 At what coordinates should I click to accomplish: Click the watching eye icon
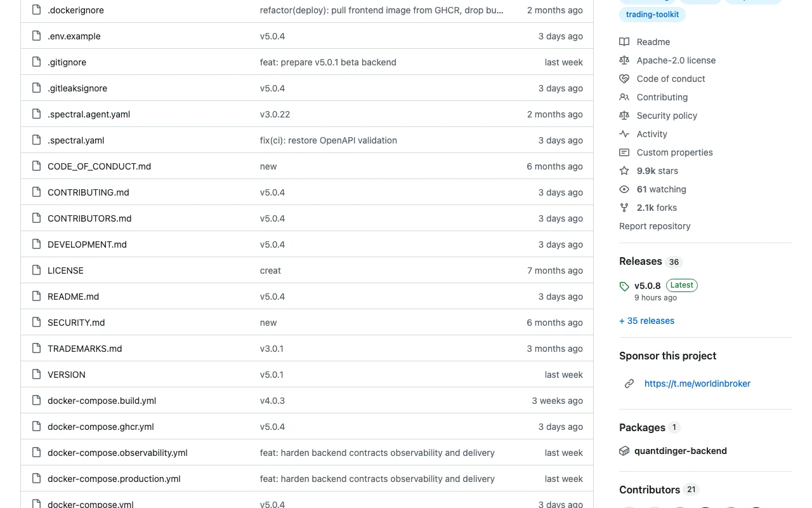click(624, 189)
